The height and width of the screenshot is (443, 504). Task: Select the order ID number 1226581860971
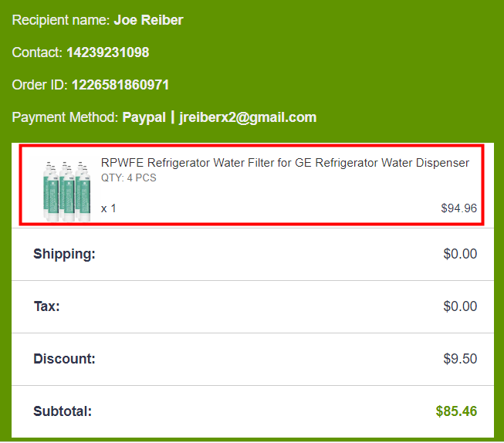(x=120, y=85)
